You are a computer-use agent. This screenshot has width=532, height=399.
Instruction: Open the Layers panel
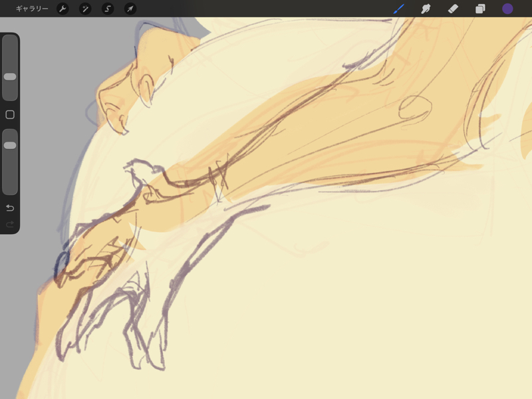coord(480,9)
